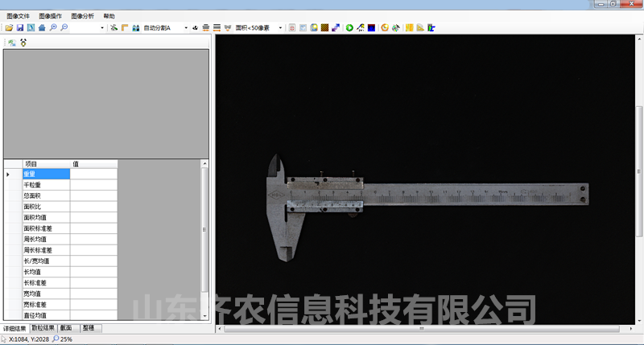Click the orange-underlined double bar icon
The width and height of the screenshot is (644, 345).
point(217,27)
